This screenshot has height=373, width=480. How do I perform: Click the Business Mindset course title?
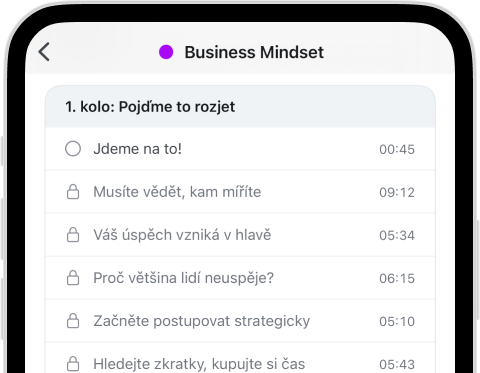pyautogui.click(x=254, y=52)
